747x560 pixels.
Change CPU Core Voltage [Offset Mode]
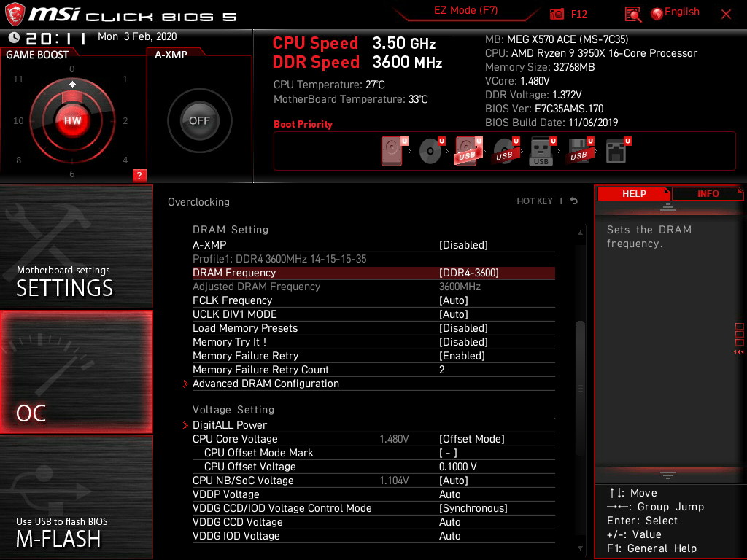tap(373, 438)
